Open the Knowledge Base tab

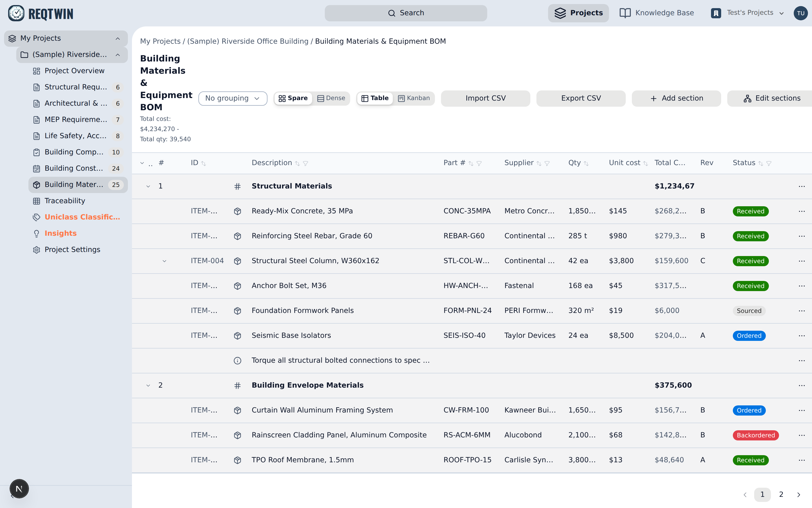pos(656,13)
